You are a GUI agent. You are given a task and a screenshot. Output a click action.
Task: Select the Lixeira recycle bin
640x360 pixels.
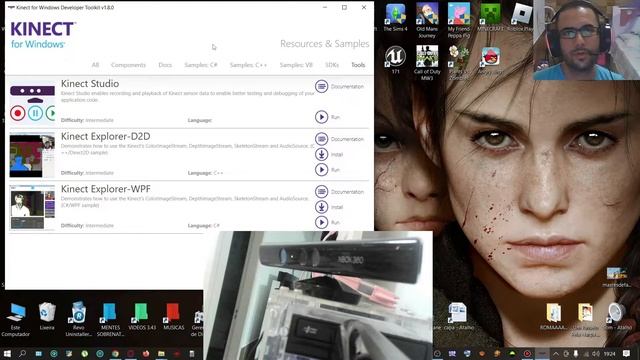[x=47, y=316]
